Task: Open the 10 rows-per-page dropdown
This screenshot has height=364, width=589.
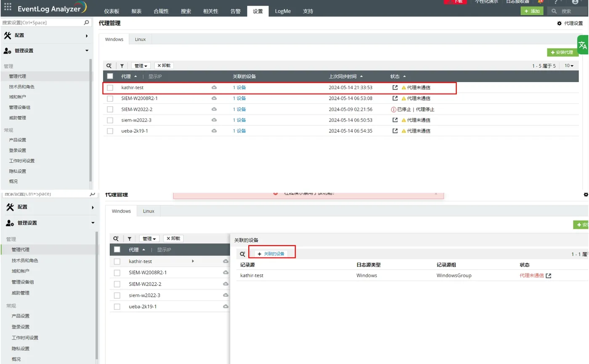Action: [569, 66]
